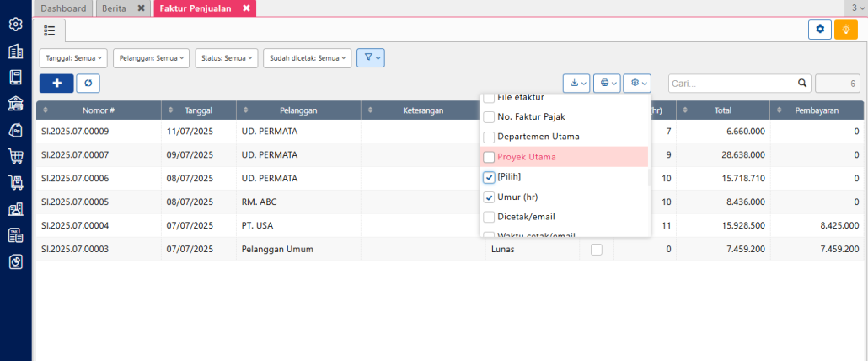Click the orange lightbulb tips button
868x361 pixels.
tap(845, 30)
